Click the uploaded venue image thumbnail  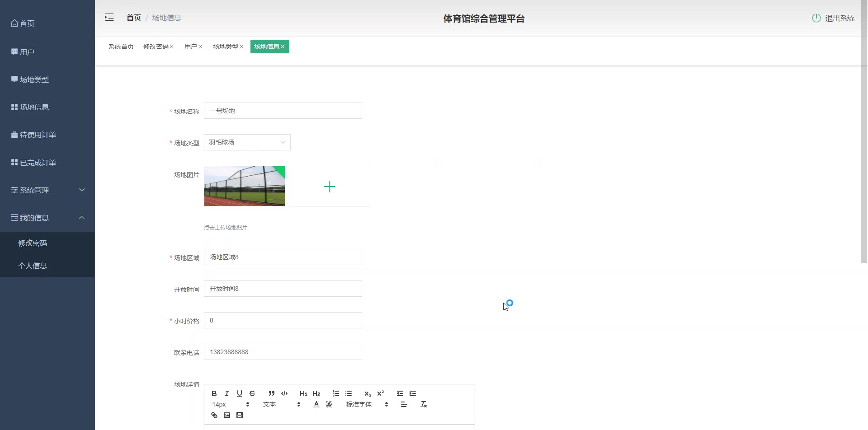tap(245, 186)
